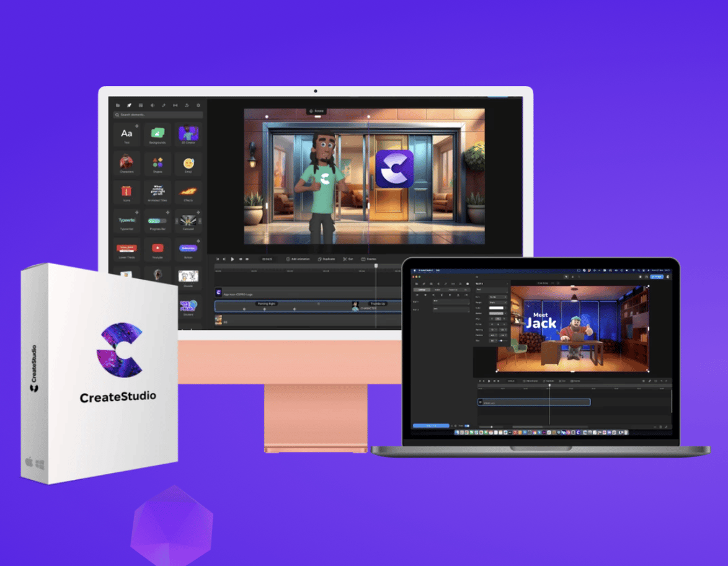This screenshot has height=566, width=728.
Task: Open the Youtube element tile
Action: pos(158,250)
